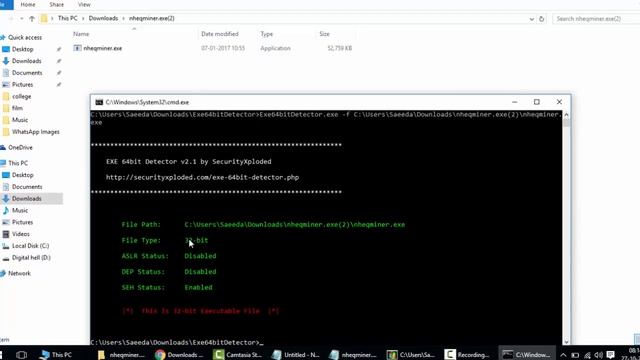
Task: Open Documents under This PC
Action: click(27, 187)
